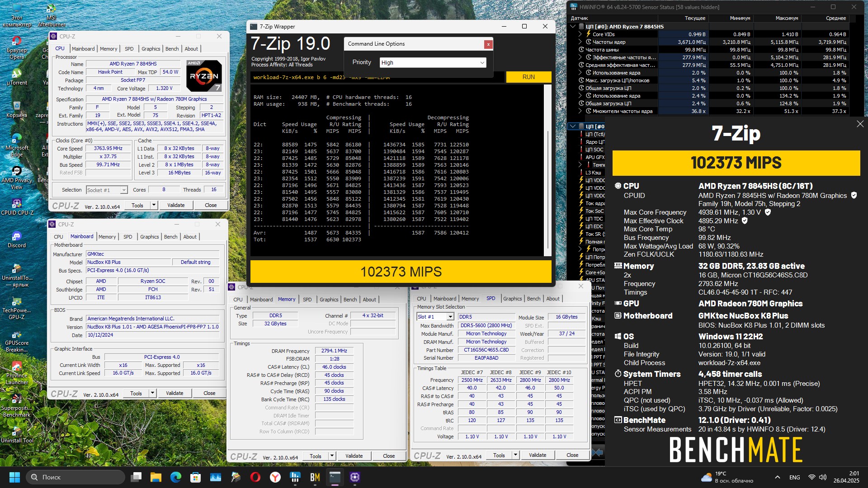The height and width of the screenshot is (488, 868).
Task: Click the yellow RUN button
Action: [x=528, y=77]
